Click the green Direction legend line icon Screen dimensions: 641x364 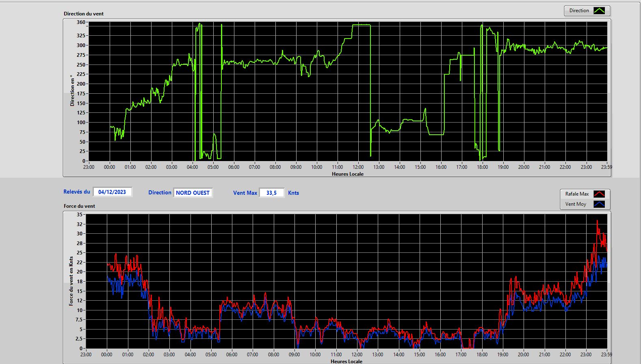tap(599, 11)
